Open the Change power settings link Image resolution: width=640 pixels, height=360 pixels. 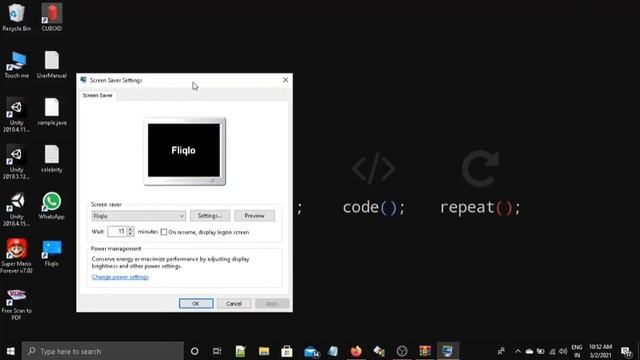click(x=120, y=277)
